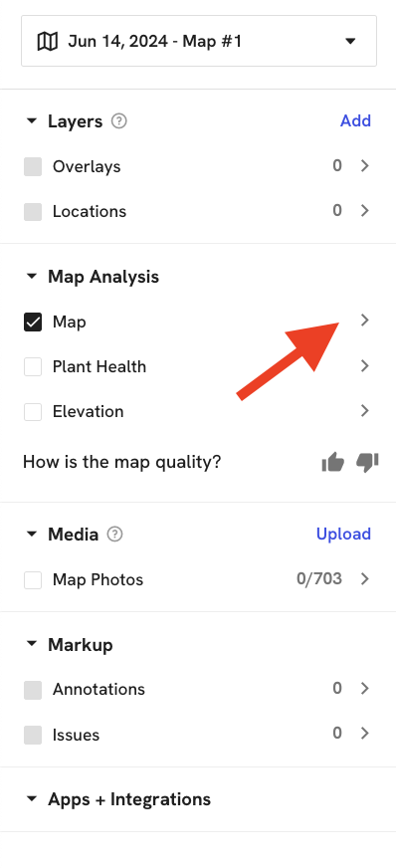Collapse the Apps + Integrations section
Screen dimensions: 396x868
pos(32,799)
